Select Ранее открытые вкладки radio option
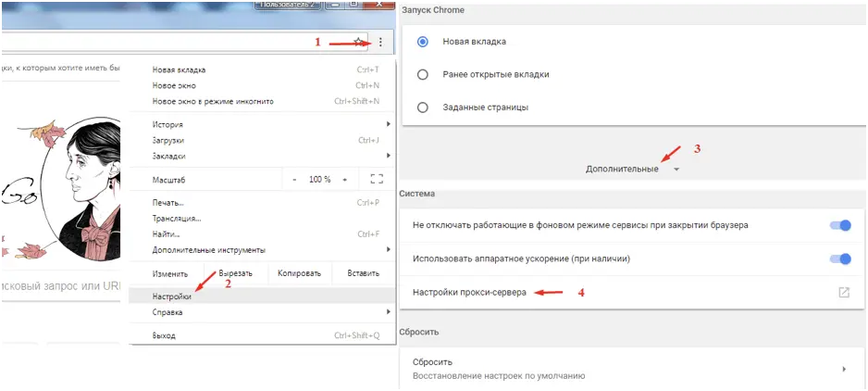 click(x=423, y=74)
